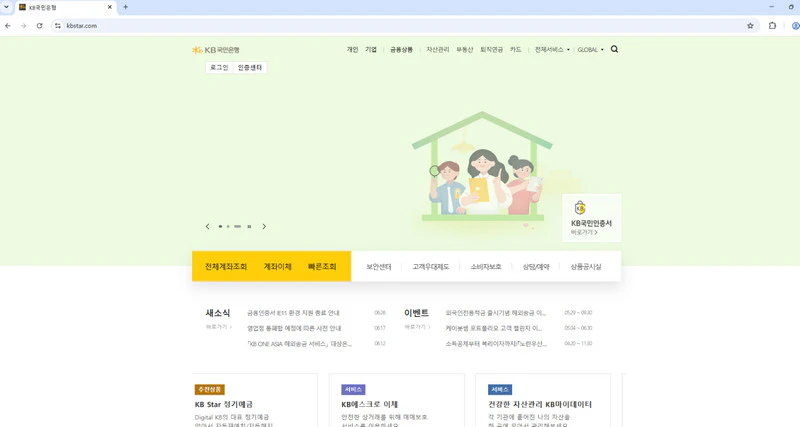Click the KB국민은행 star logo
This screenshot has height=427, width=800.
pyautogui.click(x=215, y=49)
